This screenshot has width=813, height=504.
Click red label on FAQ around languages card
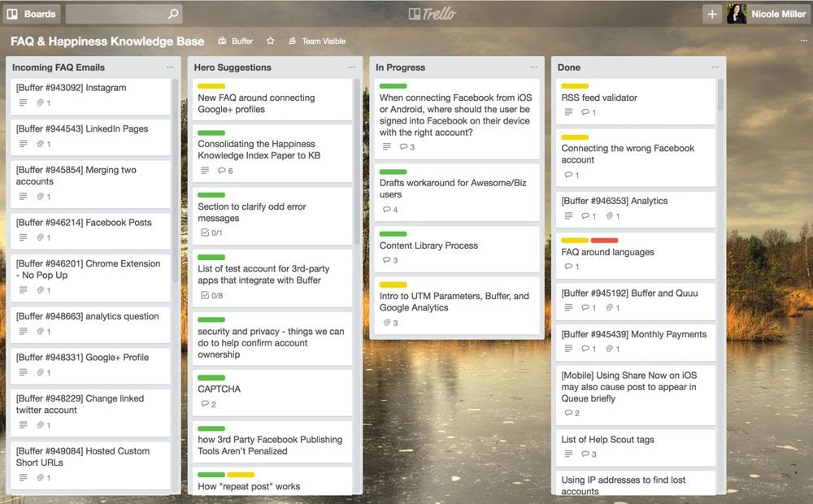pyautogui.click(x=604, y=240)
